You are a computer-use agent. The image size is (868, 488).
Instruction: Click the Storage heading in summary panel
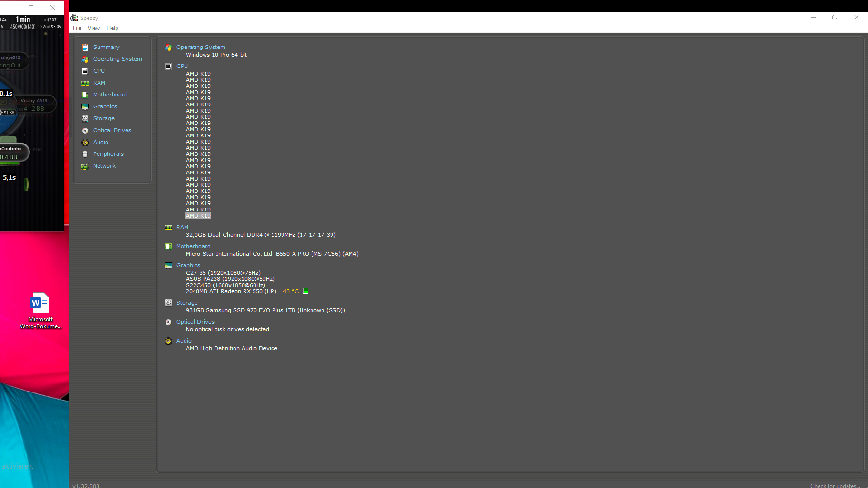click(x=187, y=303)
